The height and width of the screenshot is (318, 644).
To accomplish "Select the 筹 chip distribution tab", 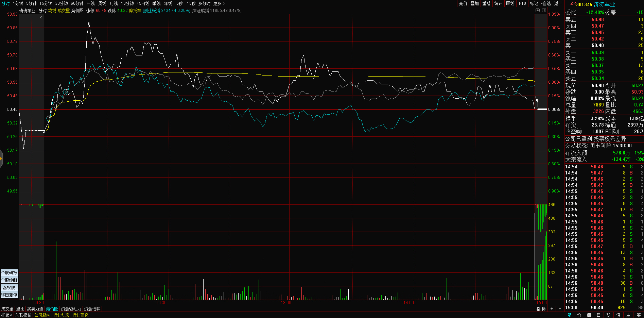I will 638,315.
